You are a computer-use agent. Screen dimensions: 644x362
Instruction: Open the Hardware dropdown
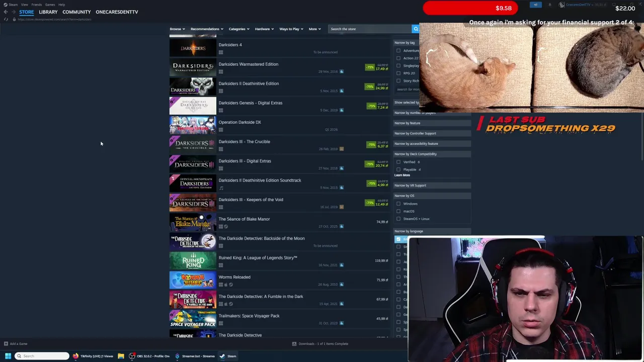(264, 29)
